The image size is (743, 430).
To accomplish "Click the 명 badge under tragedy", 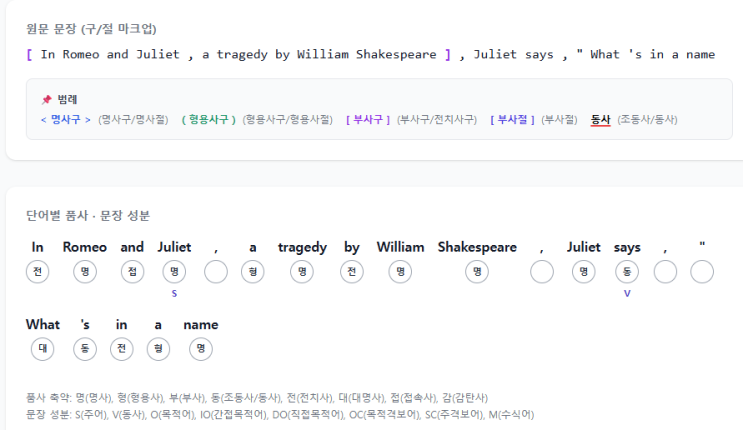I will (x=302, y=271).
